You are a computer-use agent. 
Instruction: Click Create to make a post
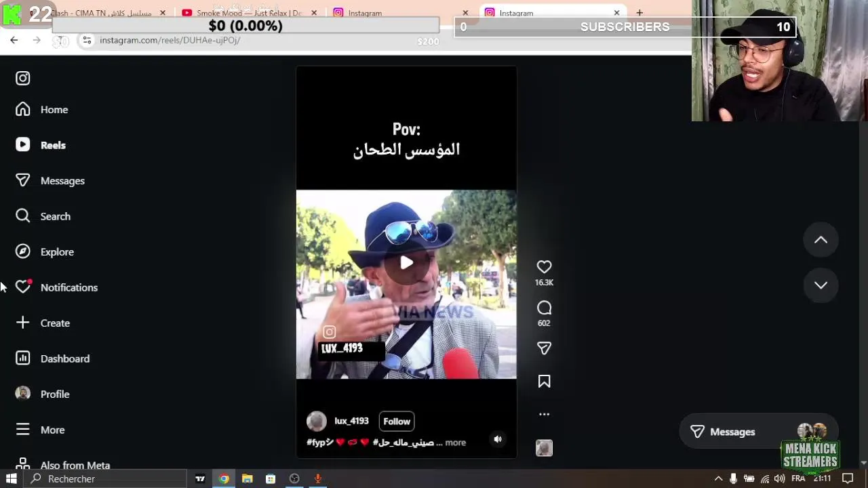[43, 323]
